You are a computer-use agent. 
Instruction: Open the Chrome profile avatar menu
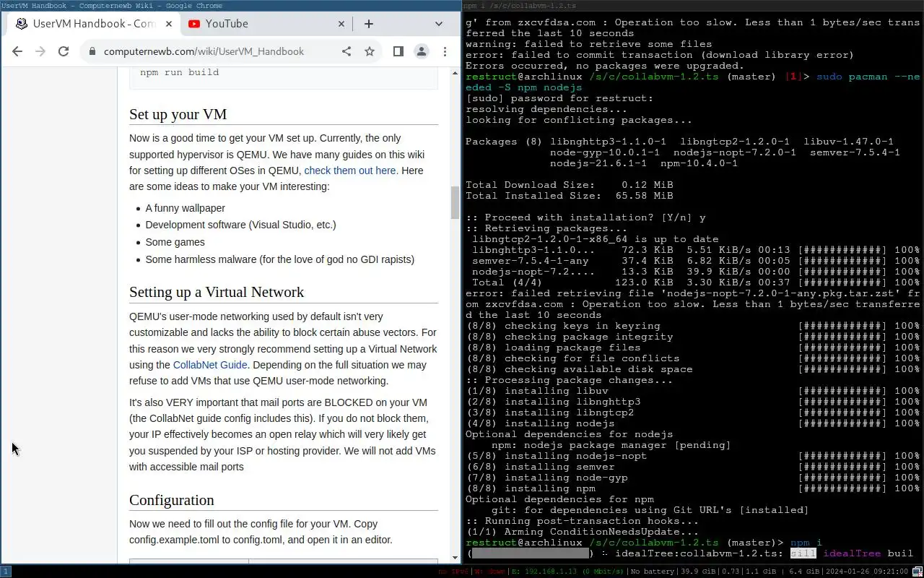coord(421,51)
